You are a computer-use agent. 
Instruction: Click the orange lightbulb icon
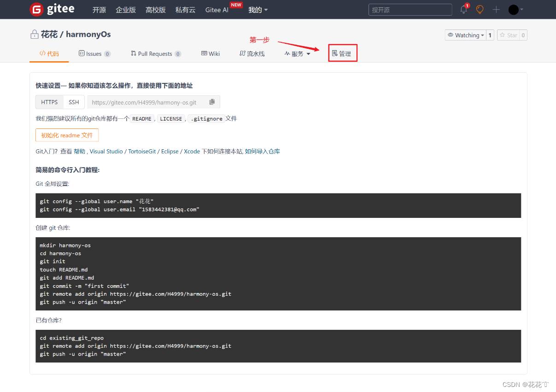pyautogui.click(x=480, y=9)
